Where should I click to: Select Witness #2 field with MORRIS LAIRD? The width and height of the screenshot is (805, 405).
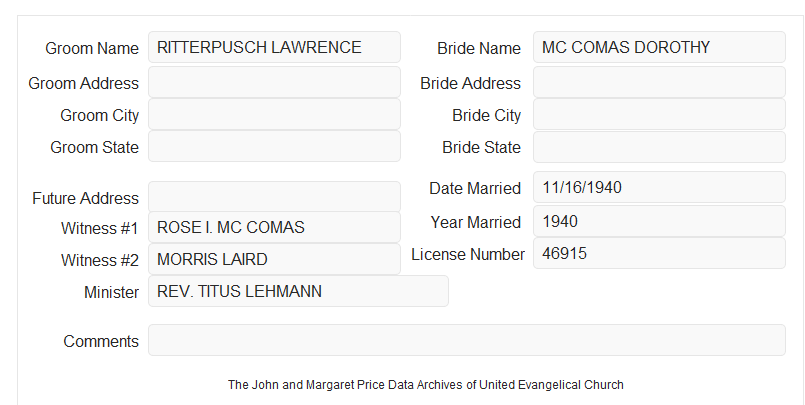pyautogui.click(x=274, y=259)
